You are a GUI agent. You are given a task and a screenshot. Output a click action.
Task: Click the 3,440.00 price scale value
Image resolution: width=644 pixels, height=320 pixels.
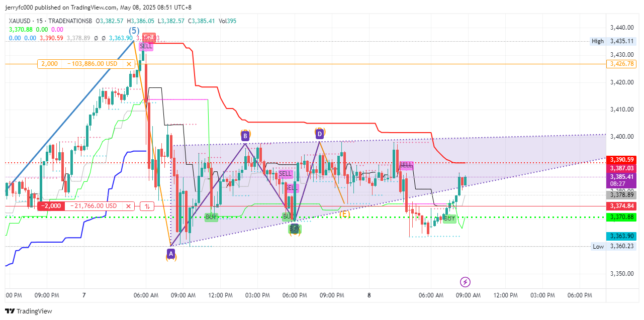tap(621, 27)
